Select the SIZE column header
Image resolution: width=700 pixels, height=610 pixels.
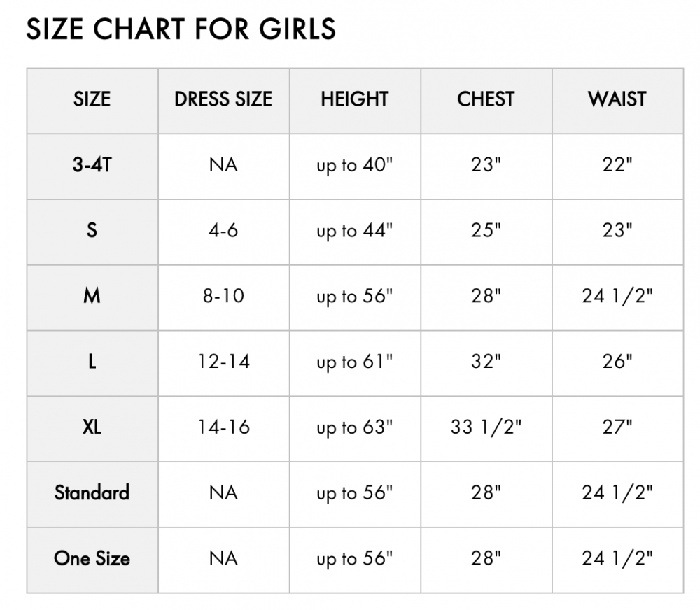[x=92, y=101]
